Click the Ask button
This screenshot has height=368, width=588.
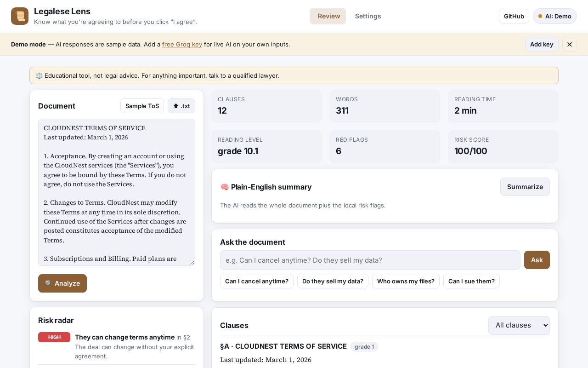537,260
